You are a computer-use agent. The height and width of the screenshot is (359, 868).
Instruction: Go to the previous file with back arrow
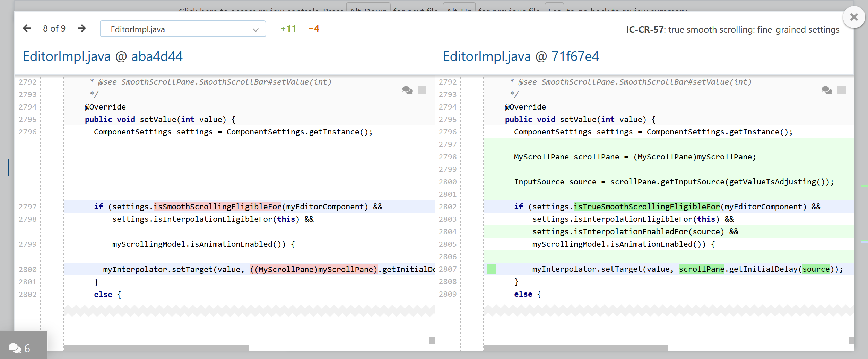27,28
